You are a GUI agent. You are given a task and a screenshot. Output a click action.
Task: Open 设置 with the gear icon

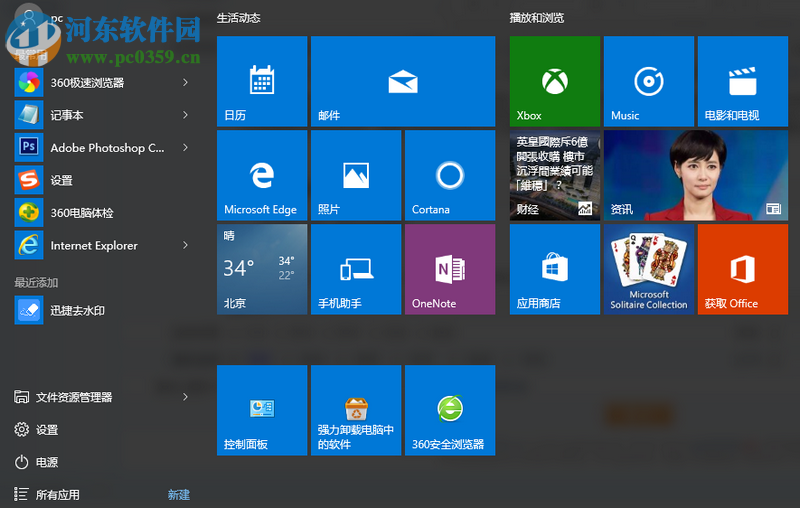pos(46,429)
